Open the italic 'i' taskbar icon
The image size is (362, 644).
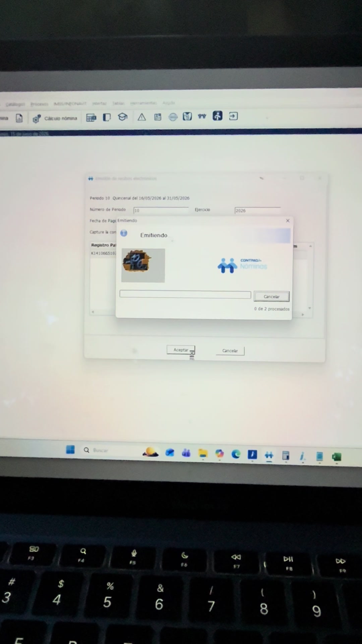302,456
